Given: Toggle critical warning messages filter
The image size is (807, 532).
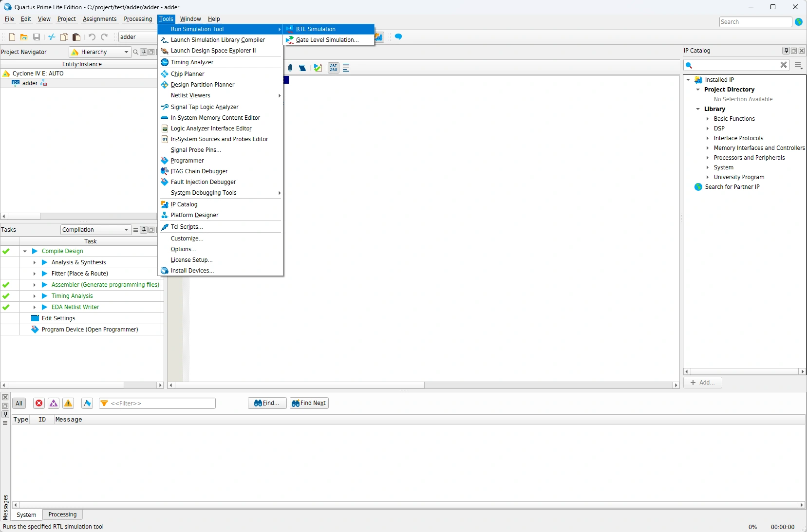Looking at the screenshot, I should click(54, 403).
